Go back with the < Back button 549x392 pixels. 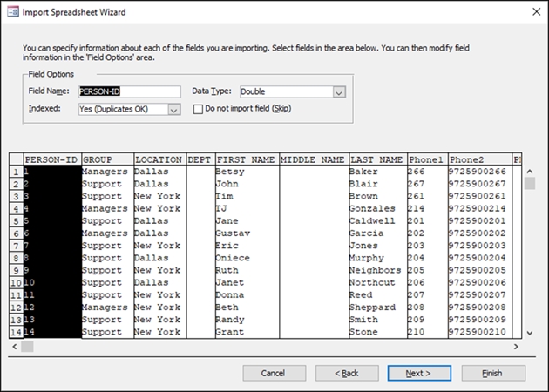(x=347, y=373)
